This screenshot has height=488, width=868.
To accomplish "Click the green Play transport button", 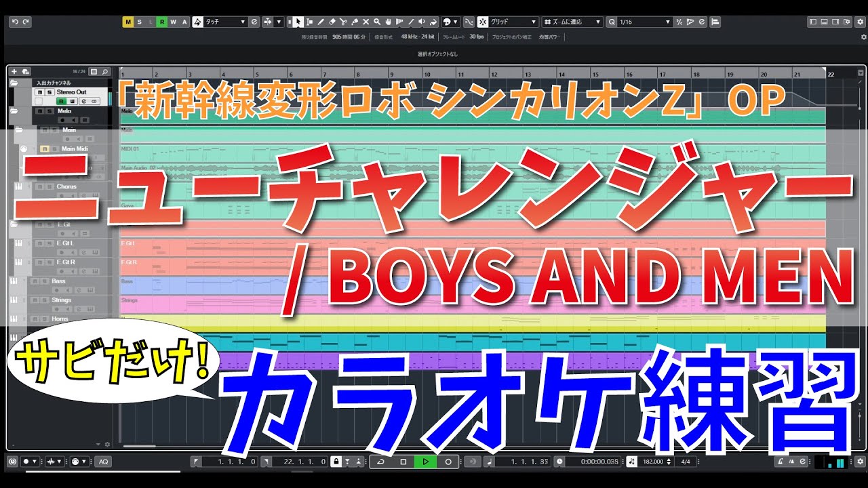I will (x=425, y=462).
